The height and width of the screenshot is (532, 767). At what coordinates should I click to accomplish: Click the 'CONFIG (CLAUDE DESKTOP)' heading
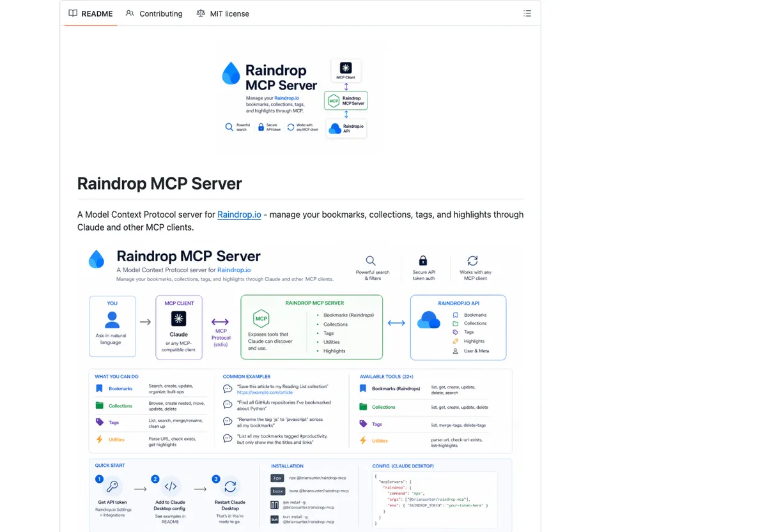click(403, 466)
